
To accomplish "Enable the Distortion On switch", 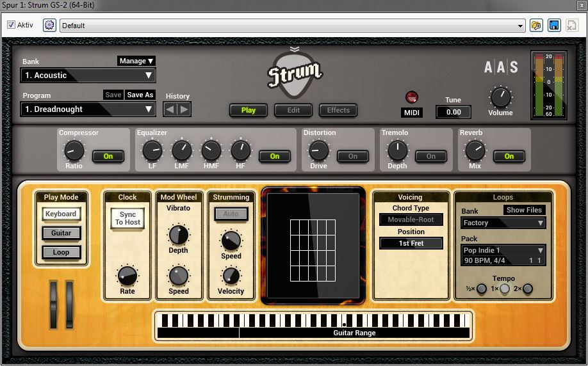I will (353, 156).
